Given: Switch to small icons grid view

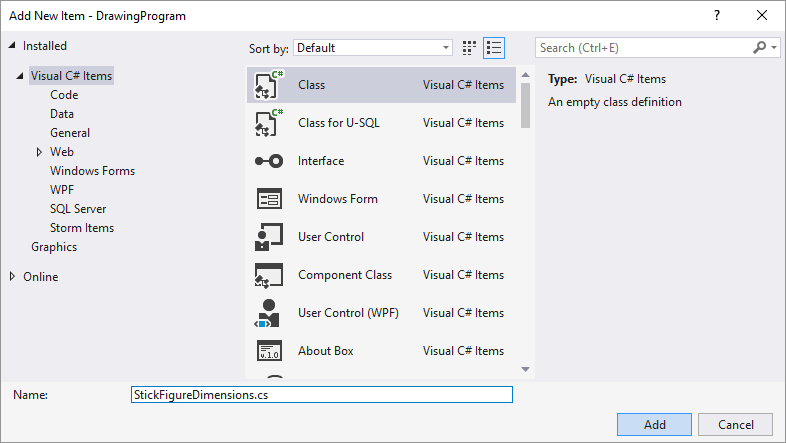Looking at the screenshot, I should (470, 48).
